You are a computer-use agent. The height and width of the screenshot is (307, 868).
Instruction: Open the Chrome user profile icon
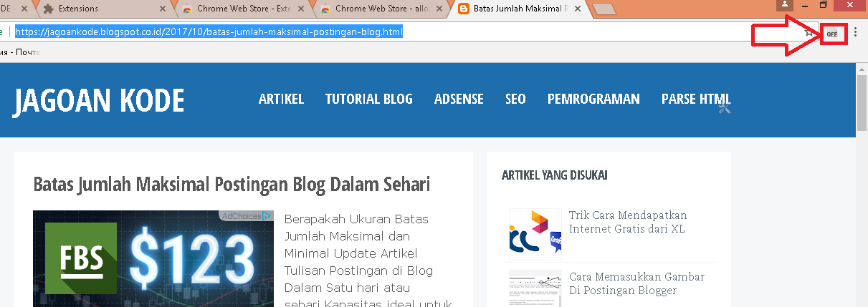[786, 4]
